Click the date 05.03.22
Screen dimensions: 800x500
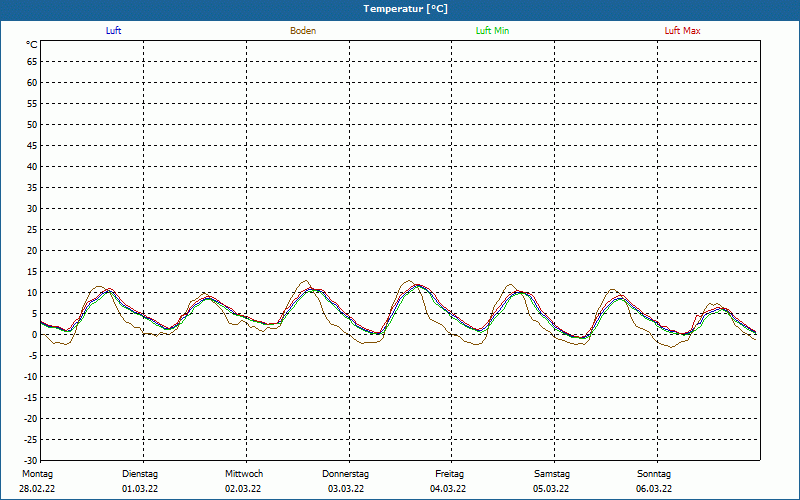coord(551,489)
